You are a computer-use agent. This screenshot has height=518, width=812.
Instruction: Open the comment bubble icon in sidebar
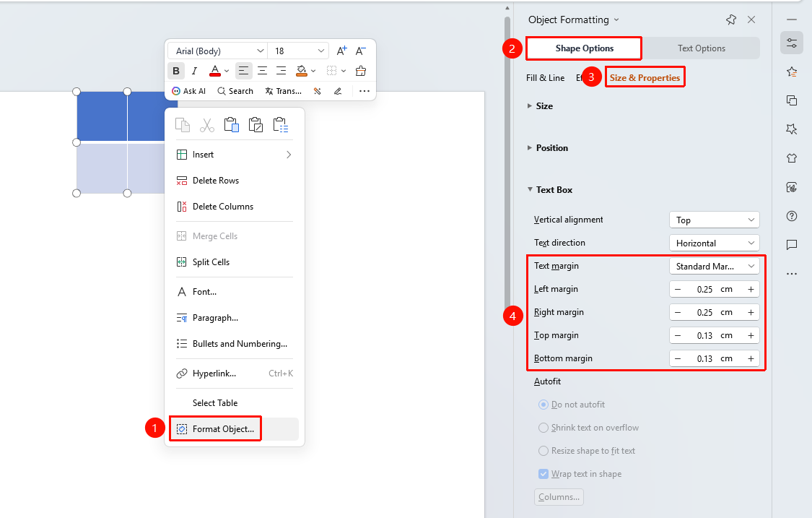[x=792, y=245]
